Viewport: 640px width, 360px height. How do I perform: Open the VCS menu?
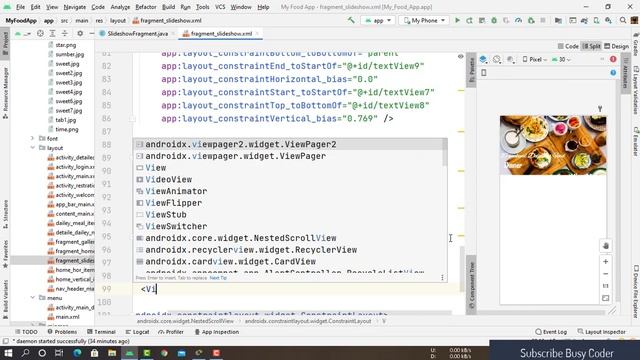220,7
